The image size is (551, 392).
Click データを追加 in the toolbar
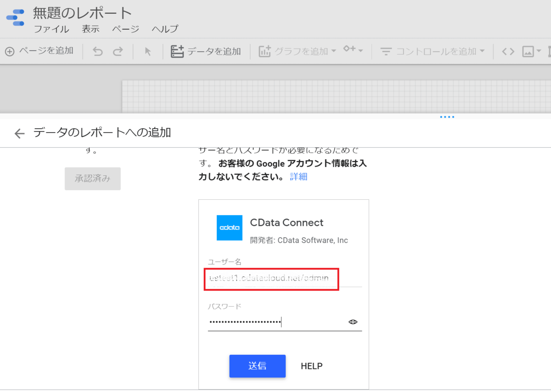tap(206, 51)
